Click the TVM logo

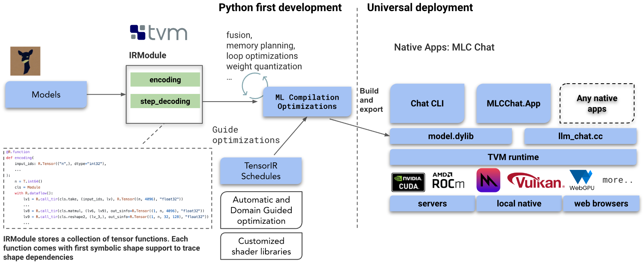coord(159,32)
